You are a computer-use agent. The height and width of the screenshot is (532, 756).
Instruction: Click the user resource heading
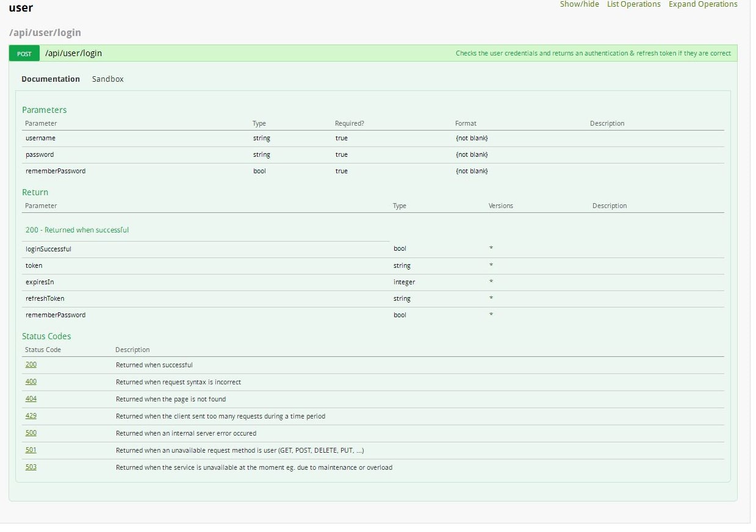(21, 8)
